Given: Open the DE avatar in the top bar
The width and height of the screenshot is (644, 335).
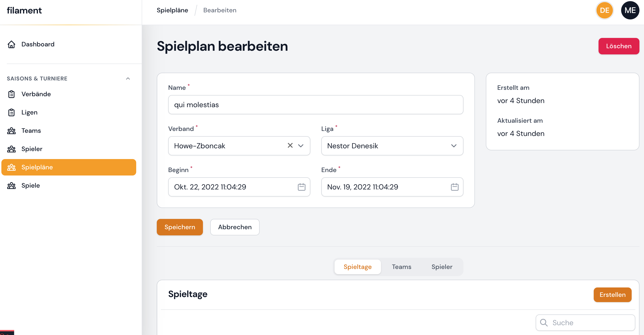Looking at the screenshot, I should tap(604, 10).
